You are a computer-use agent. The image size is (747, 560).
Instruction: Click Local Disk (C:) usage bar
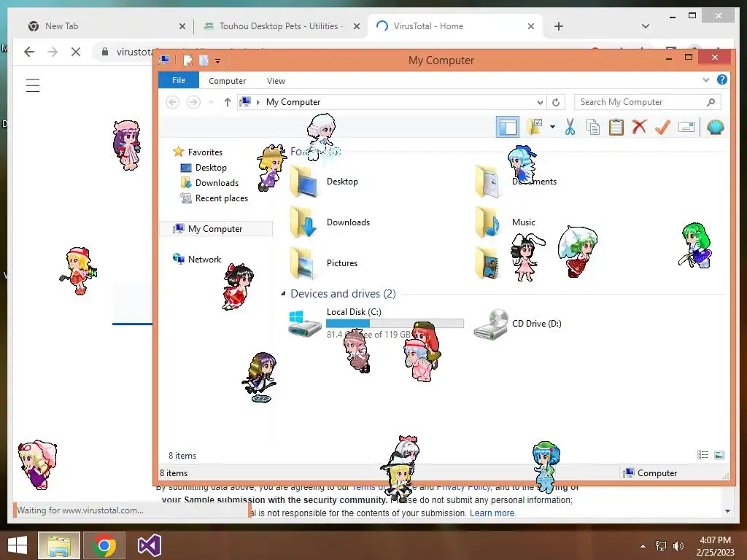pyautogui.click(x=395, y=323)
